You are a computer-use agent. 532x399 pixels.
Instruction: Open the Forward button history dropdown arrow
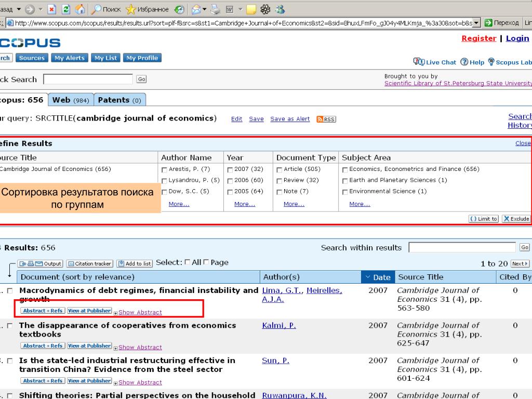click(41, 9)
